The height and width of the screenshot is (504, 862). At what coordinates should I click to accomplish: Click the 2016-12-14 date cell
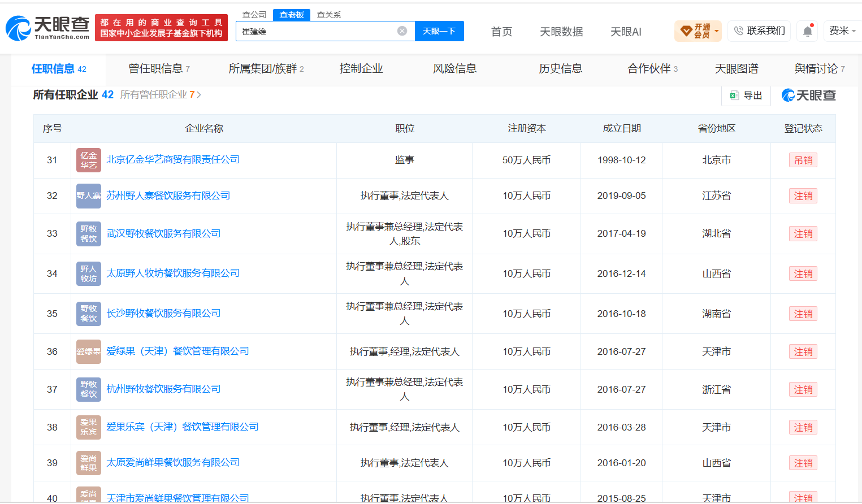coord(622,274)
